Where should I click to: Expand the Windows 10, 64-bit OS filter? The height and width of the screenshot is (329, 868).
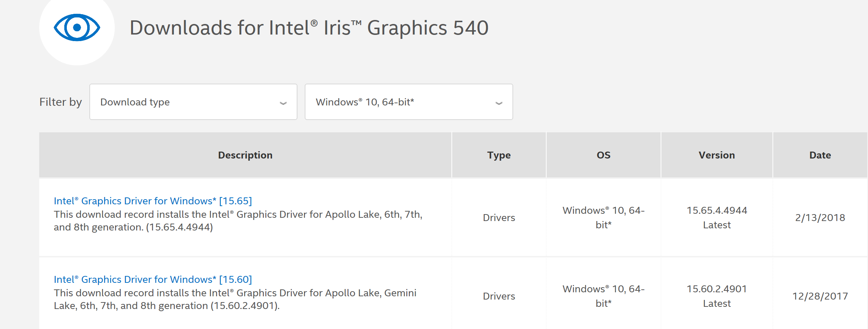(x=409, y=102)
